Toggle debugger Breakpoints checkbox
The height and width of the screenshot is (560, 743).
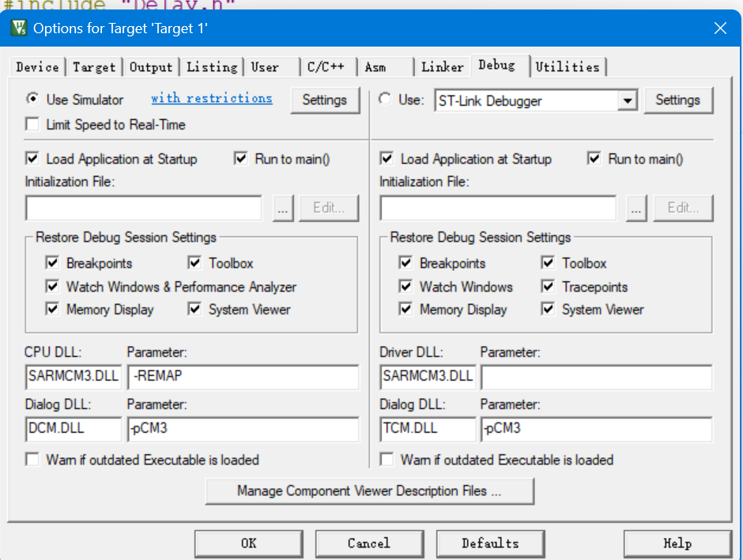click(x=405, y=263)
